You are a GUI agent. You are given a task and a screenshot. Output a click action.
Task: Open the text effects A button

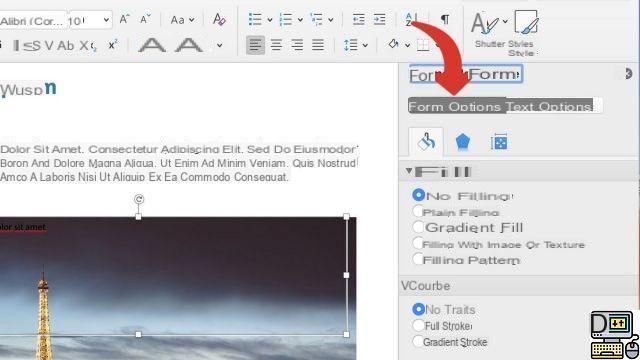coord(152,45)
